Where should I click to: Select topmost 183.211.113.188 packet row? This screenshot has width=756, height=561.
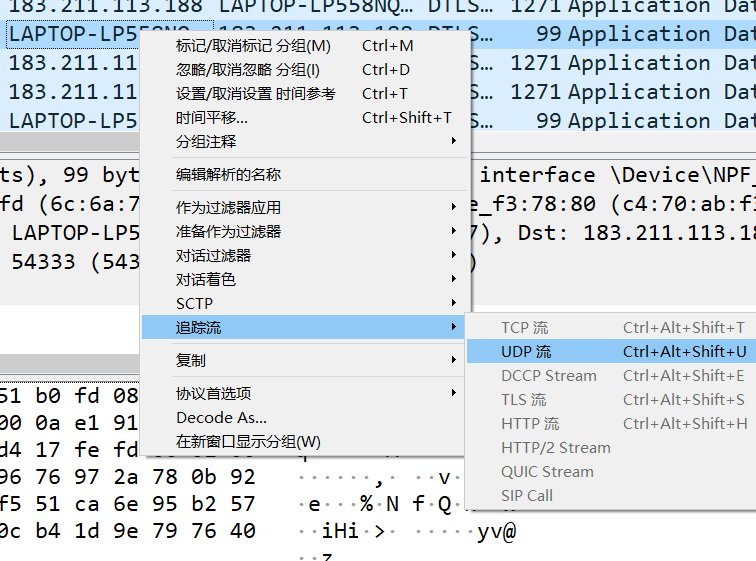[378, 9]
